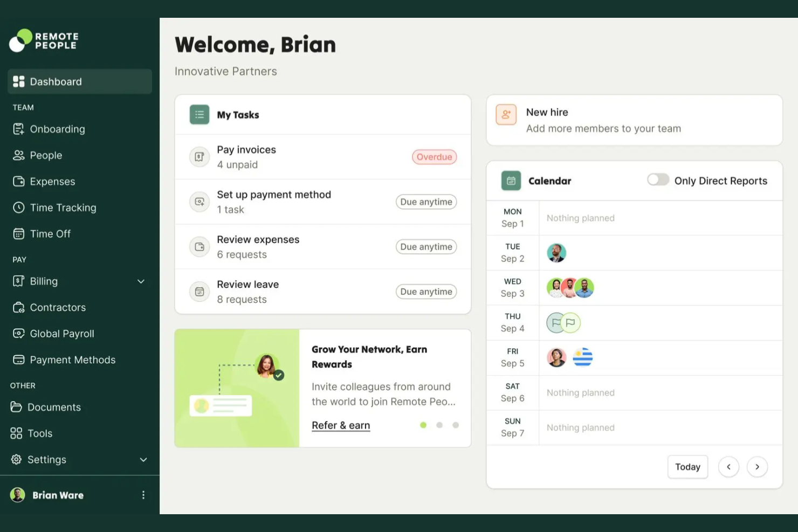Click the Remote People logo
798x532 pixels.
[44, 40]
